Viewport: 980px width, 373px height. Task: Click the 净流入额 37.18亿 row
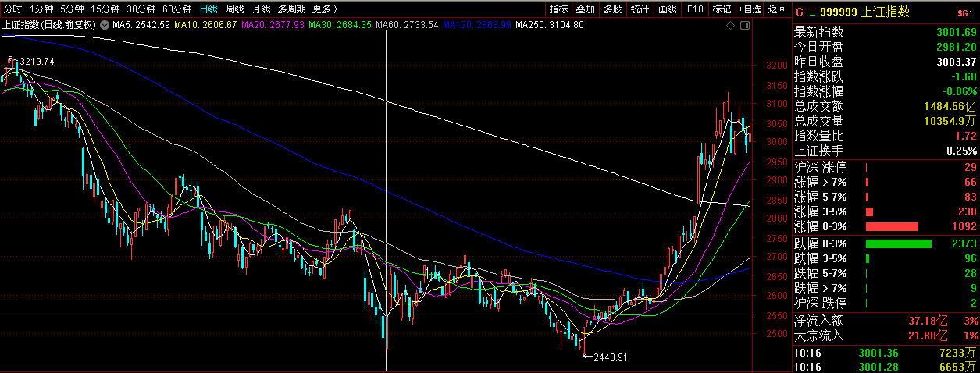(886, 321)
